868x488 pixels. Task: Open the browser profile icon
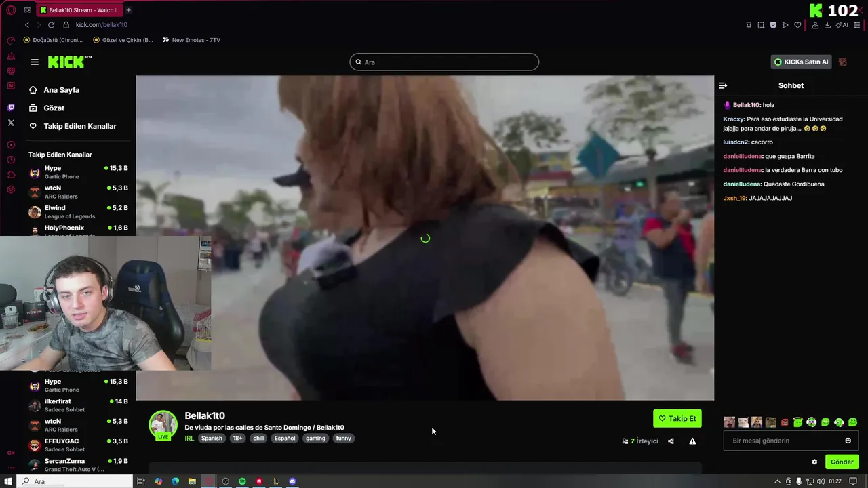coord(815,25)
